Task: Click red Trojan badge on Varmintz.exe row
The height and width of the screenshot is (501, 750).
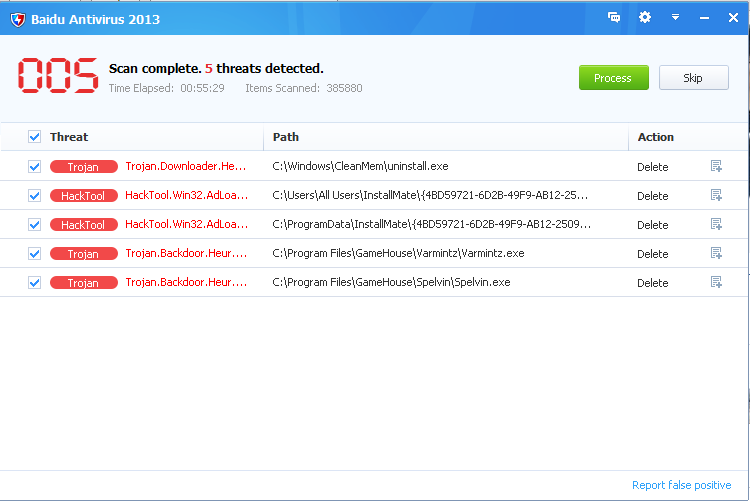Action: (84, 254)
